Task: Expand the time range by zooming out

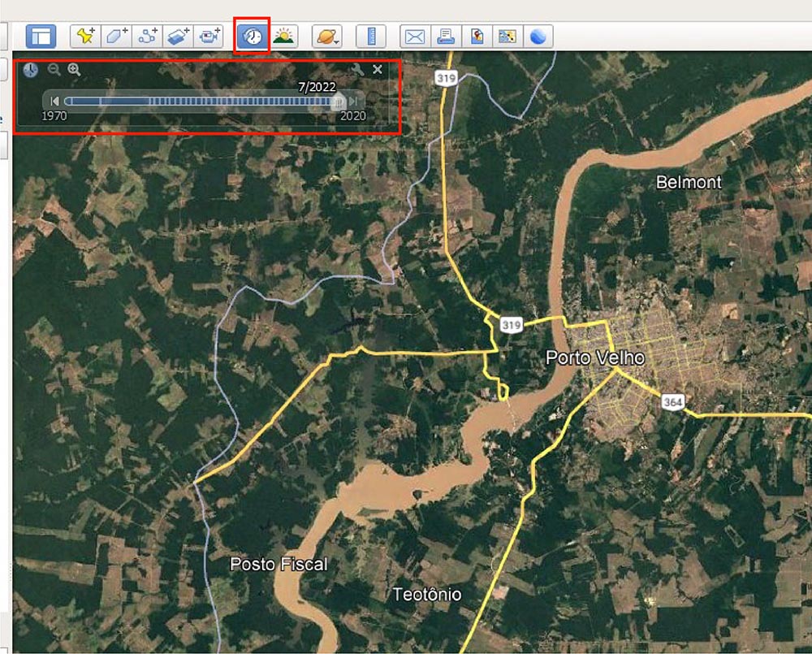Action: click(x=52, y=70)
